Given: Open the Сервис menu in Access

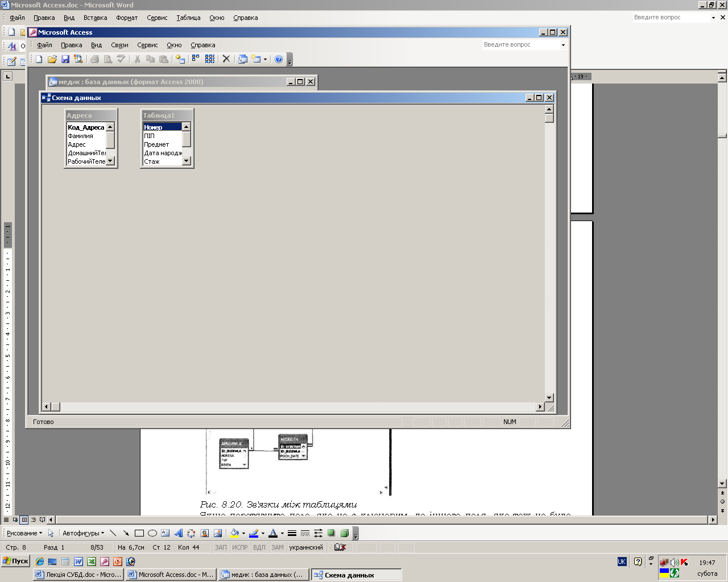Looking at the screenshot, I should click(147, 45).
